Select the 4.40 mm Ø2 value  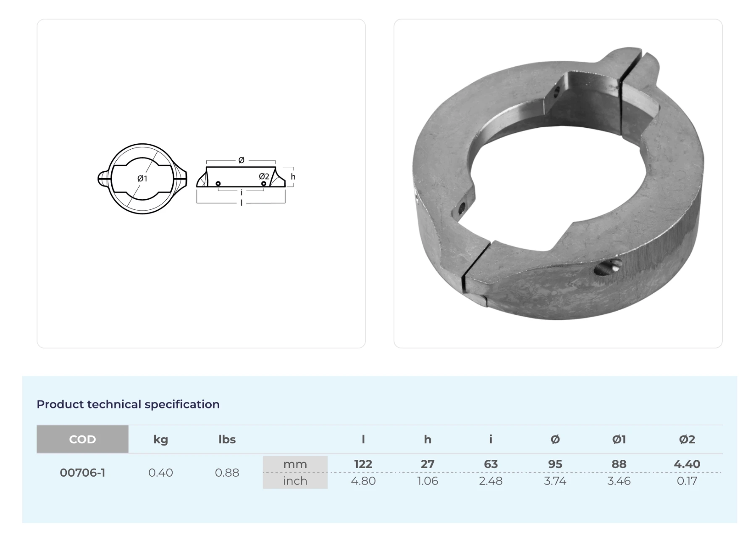click(687, 464)
